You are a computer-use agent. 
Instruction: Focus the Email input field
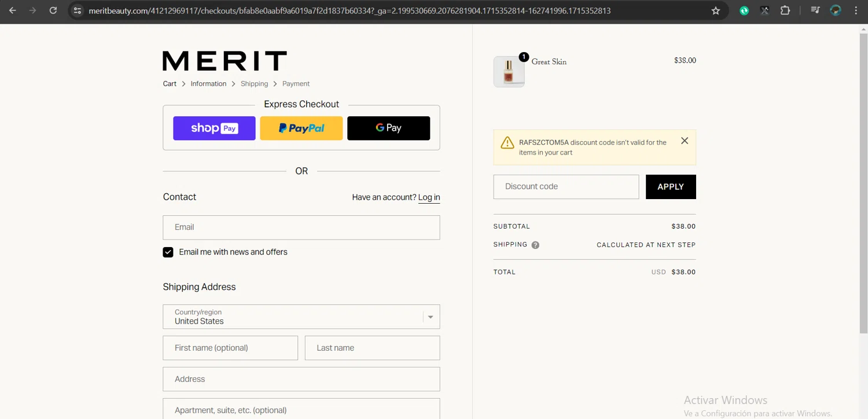click(x=301, y=227)
